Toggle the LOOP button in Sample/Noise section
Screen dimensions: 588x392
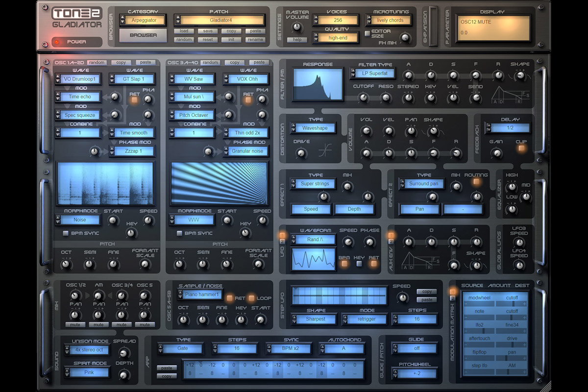[x=251, y=298]
